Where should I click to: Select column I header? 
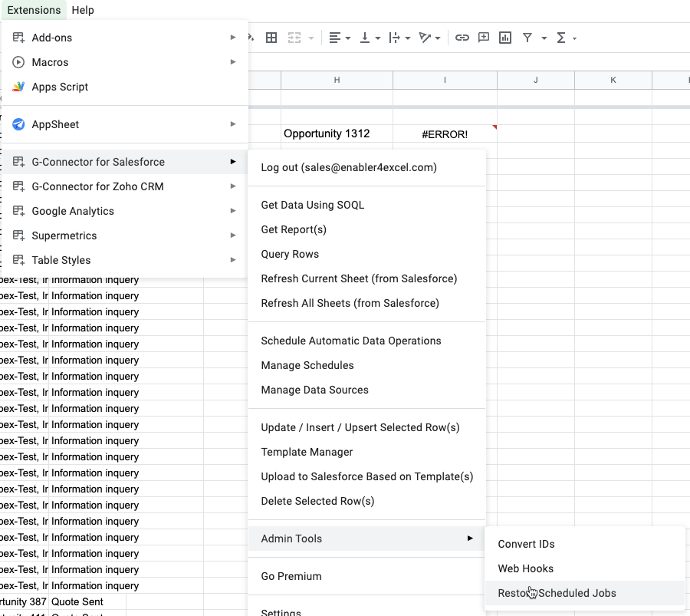coord(445,80)
